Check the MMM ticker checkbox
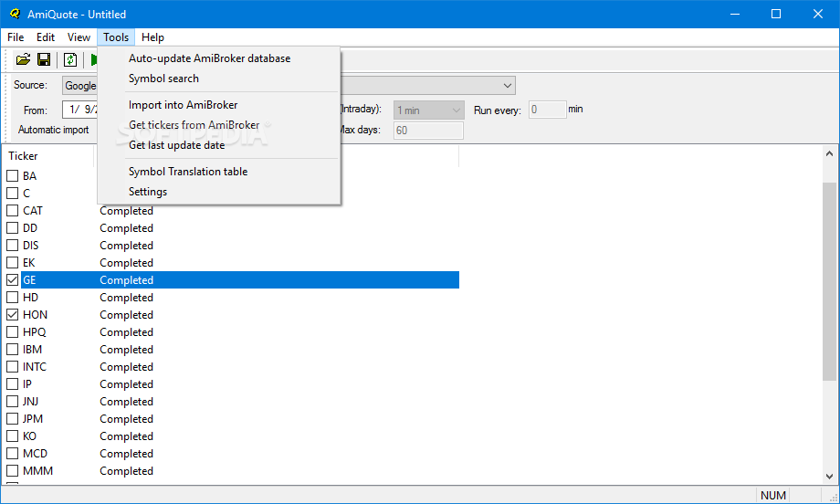 12,470
